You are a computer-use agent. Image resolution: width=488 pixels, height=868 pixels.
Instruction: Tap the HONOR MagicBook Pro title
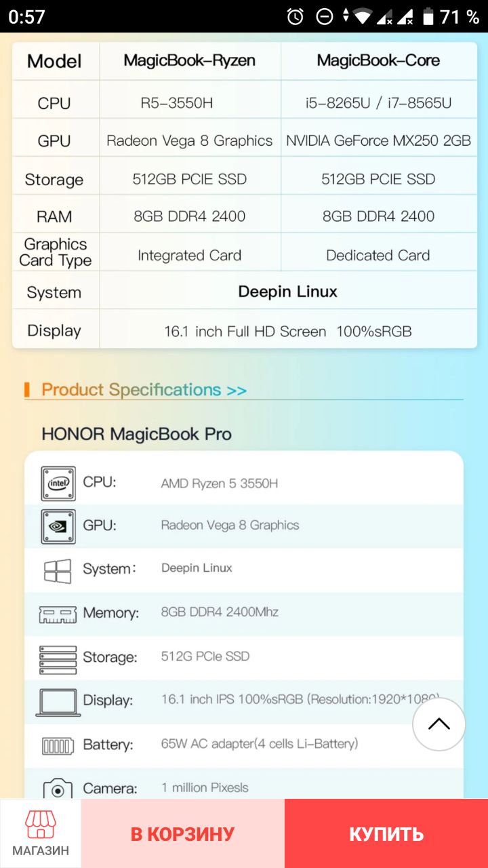tap(136, 434)
